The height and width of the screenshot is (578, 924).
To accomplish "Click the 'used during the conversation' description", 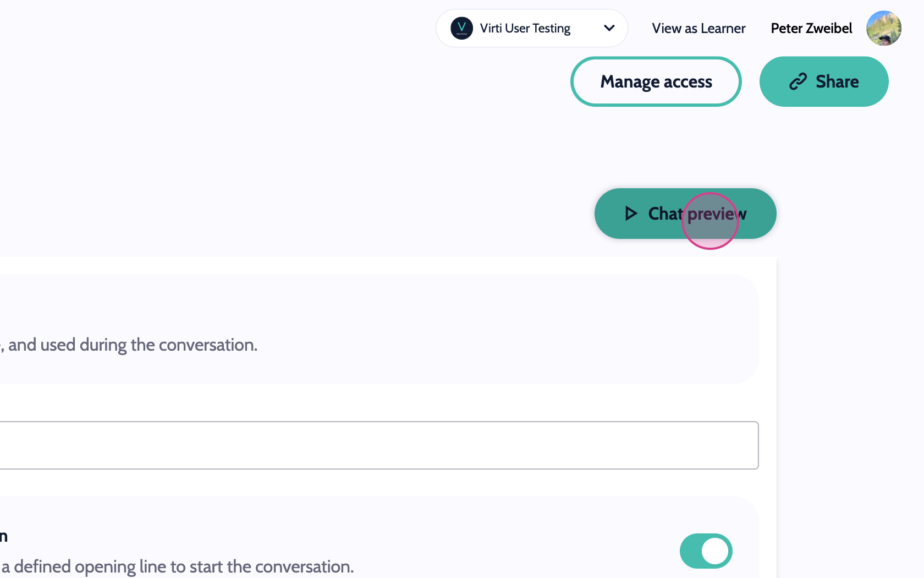I will tap(133, 345).
